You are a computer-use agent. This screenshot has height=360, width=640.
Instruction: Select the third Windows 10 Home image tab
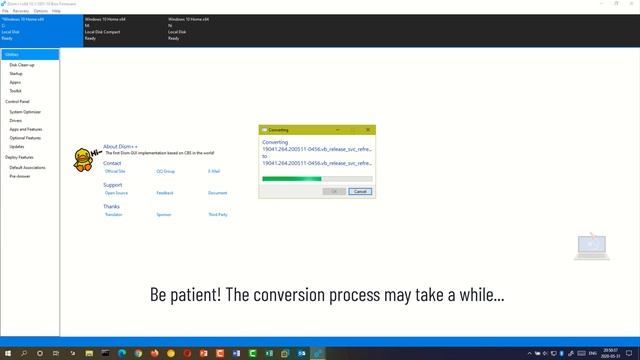coord(208,31)
